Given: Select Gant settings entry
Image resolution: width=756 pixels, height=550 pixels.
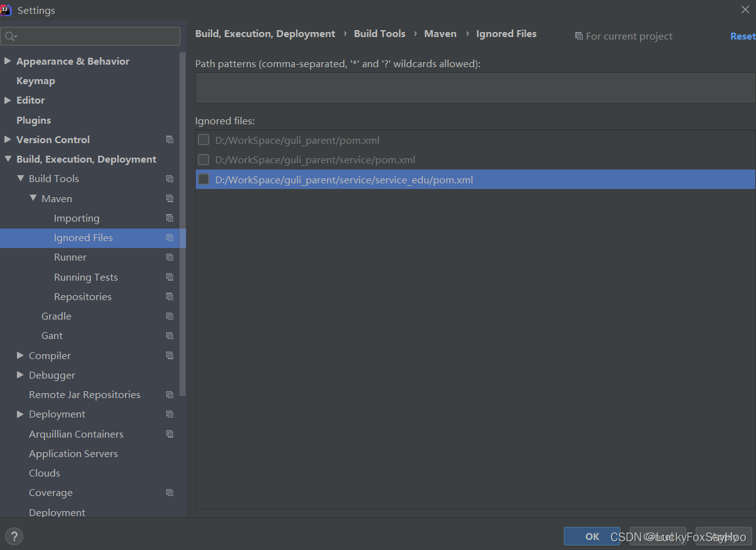Looking at the screenshot, I should pyautogui.click(x=52, y=336).
